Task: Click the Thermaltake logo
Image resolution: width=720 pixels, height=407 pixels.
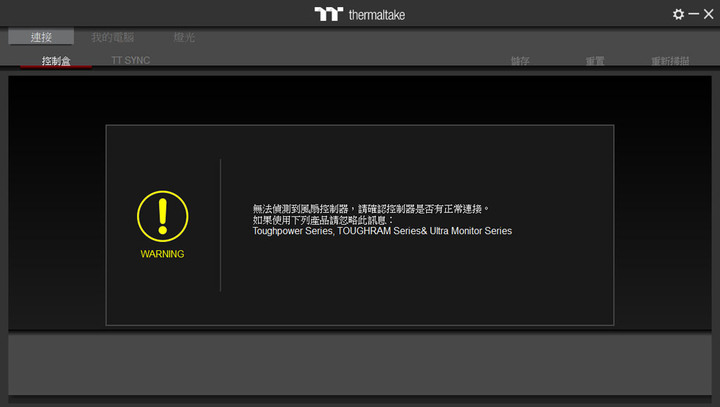Action: click(x=360, y=14)
